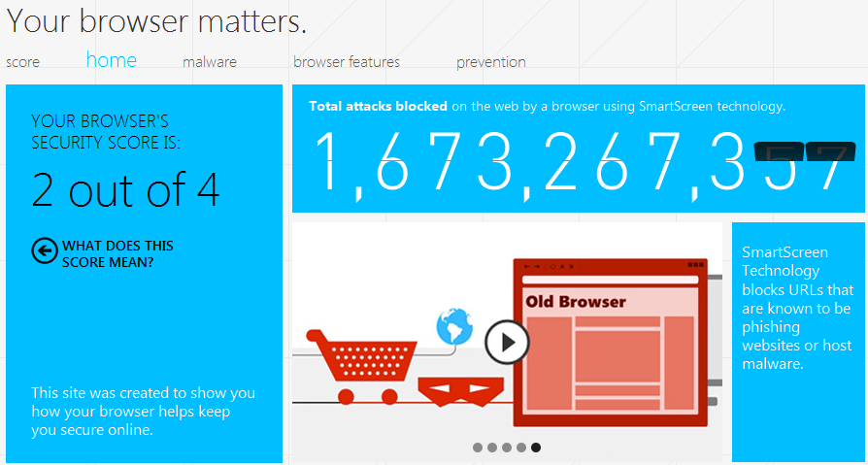Open "What does this score mean?" link
The image size is (868, 465).
(117, 253)
